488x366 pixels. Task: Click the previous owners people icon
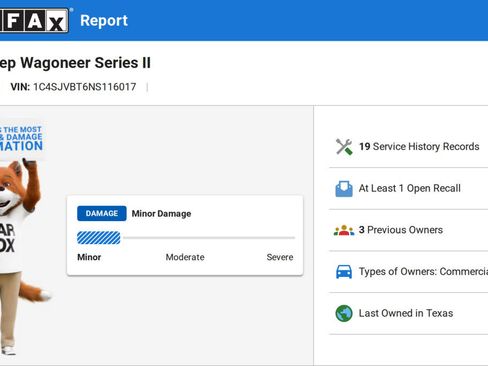(344, 230)
